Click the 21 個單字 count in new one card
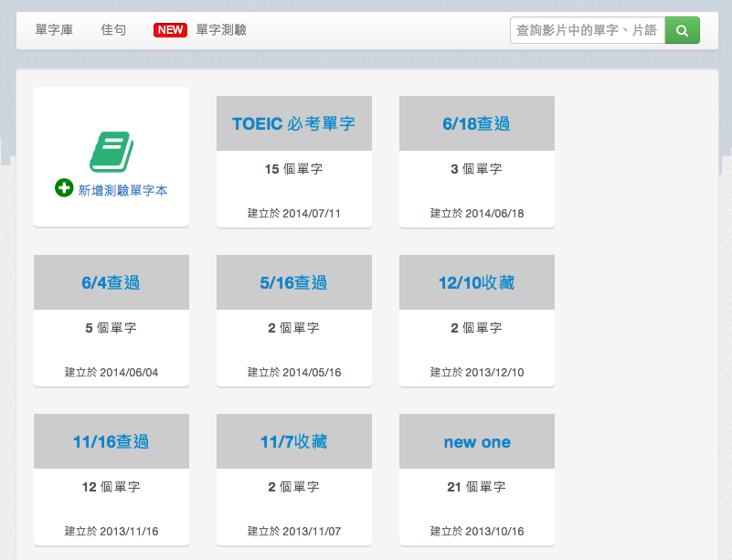 (x=476, y=487)
